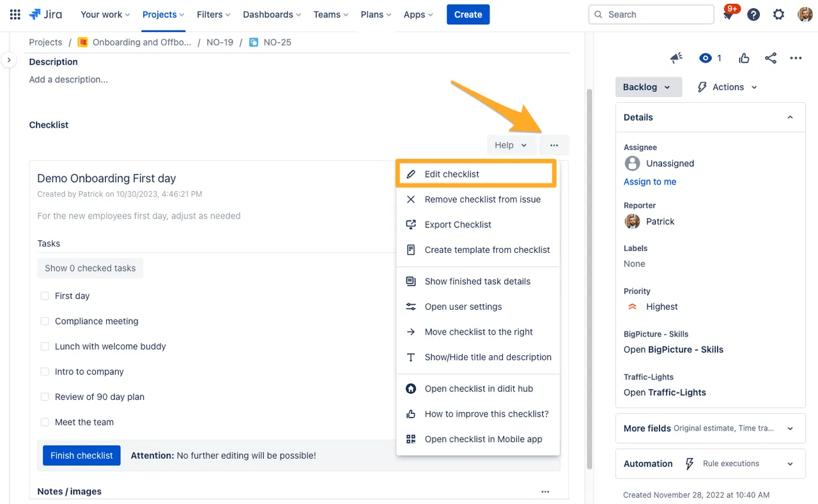The width and height of the screenshot is (818, 504).
Task: Click the Automation lightning bolt icon
Action: [x=690, y=464]
